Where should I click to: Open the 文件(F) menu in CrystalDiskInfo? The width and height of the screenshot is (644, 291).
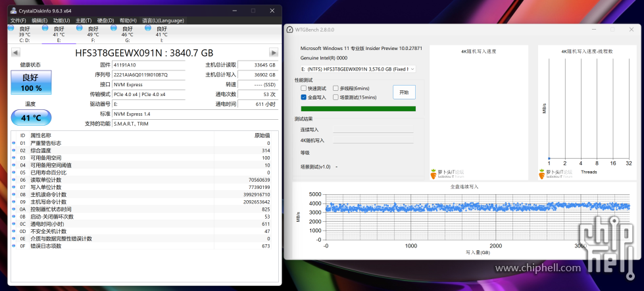(18, 20)
